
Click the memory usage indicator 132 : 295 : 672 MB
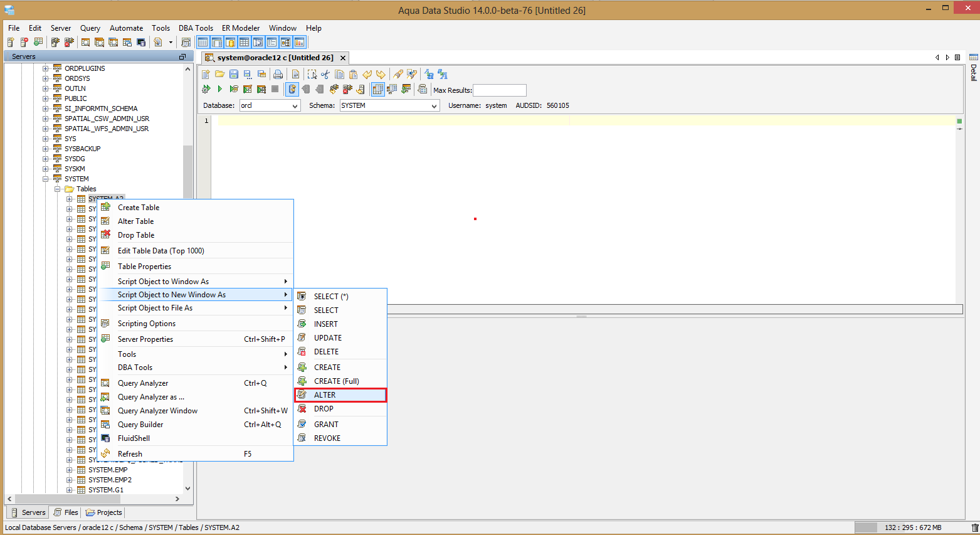(x=912, y=527)
